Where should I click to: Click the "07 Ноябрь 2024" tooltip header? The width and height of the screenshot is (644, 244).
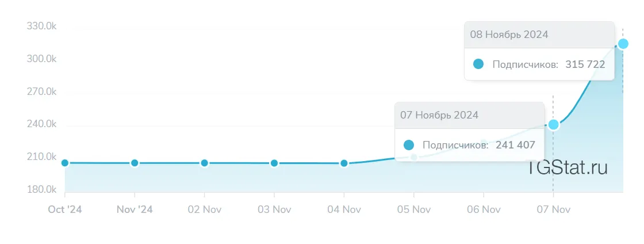[439, 115]
